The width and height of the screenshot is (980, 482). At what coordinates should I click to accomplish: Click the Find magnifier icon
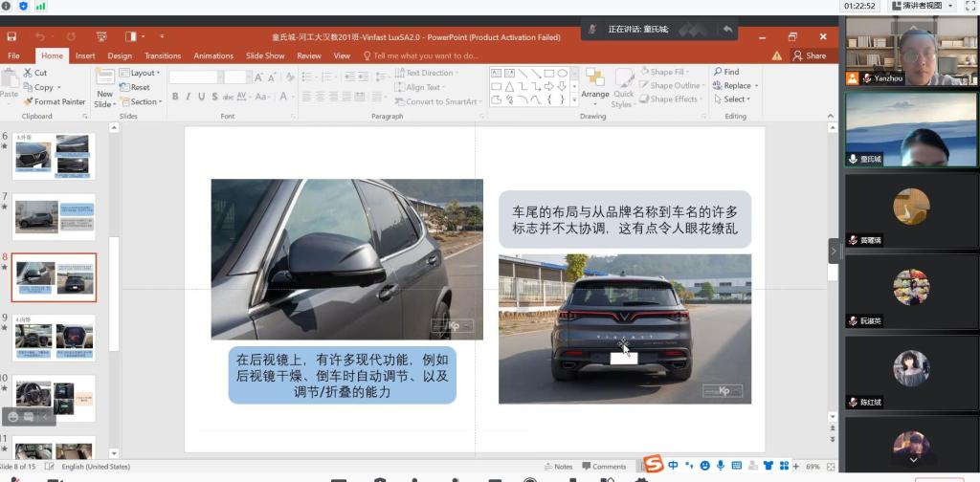click(716, 72)
